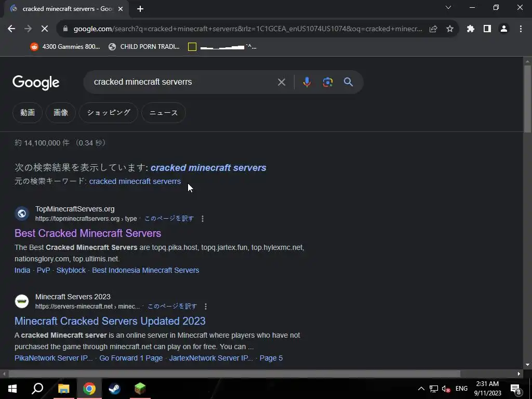Open the India sitelink

[x=22, y=270]
